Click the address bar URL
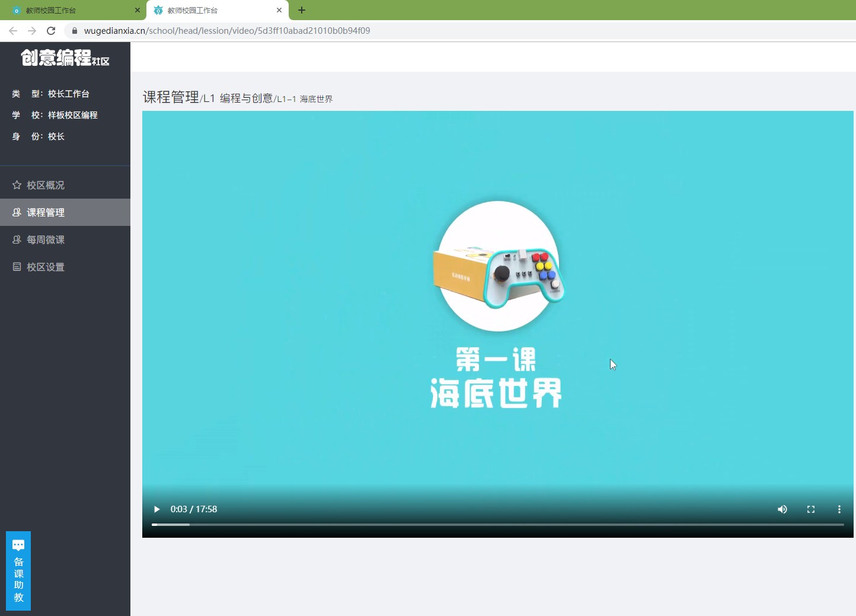The height and width of the screenshot is (616, 856). click(x=227, y=31)
